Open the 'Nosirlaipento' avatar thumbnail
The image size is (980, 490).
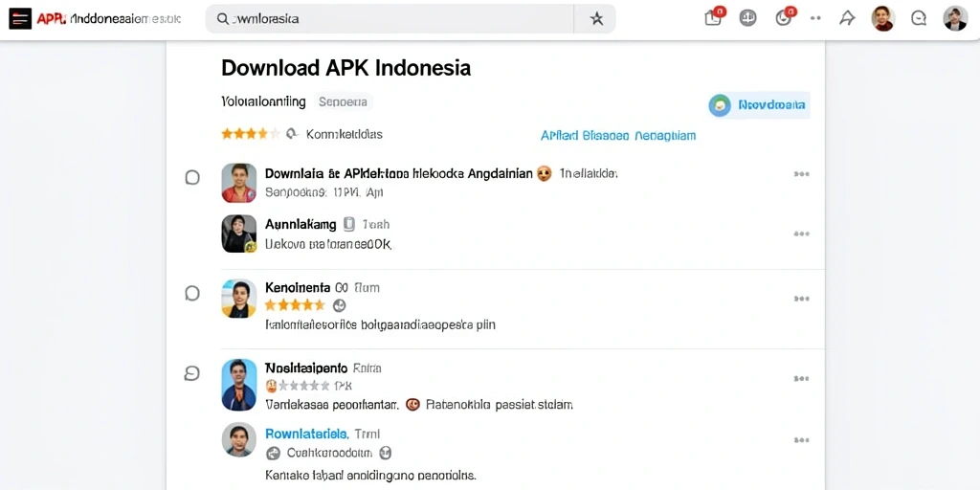tap(238, 385)
